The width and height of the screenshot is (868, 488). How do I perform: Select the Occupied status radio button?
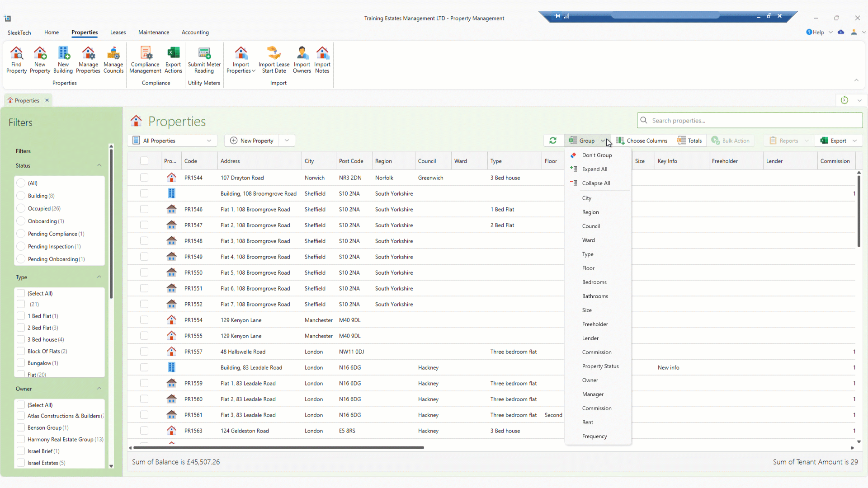point(21,208)
